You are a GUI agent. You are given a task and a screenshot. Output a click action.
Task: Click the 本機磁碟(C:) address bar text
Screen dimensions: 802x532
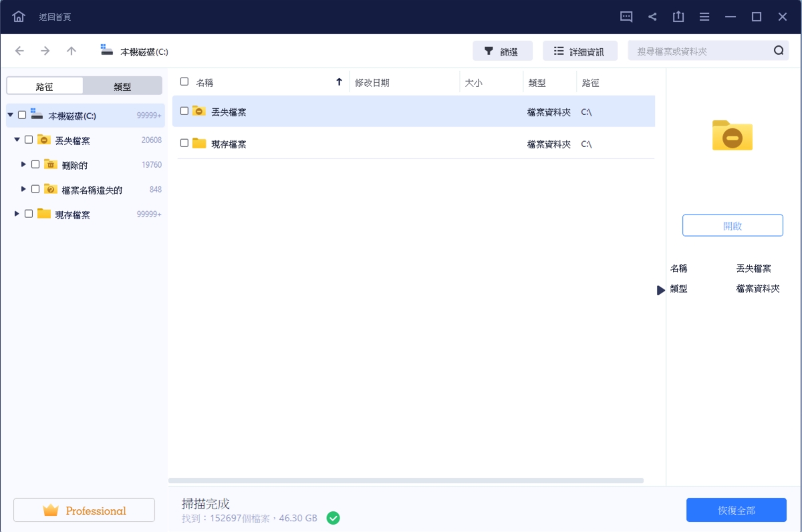click(144, 51)
